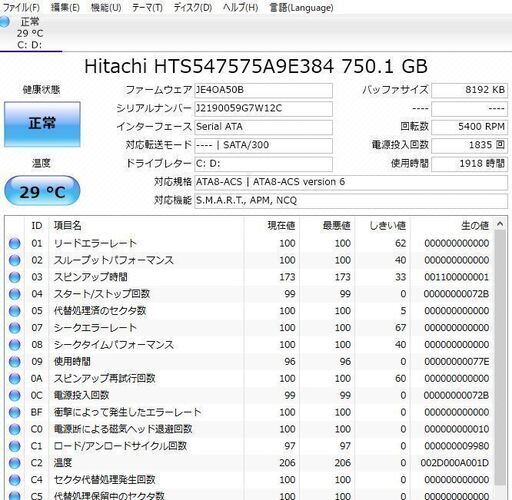Open the ヘルプ(H) menu
The width and height of the screenshot is (512, 500).
pos(240,7)
